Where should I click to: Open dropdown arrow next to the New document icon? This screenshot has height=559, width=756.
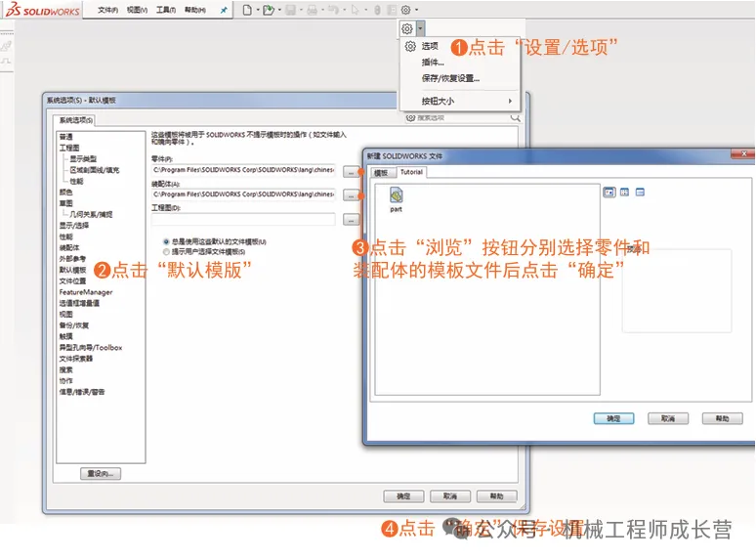coord(258,10)
